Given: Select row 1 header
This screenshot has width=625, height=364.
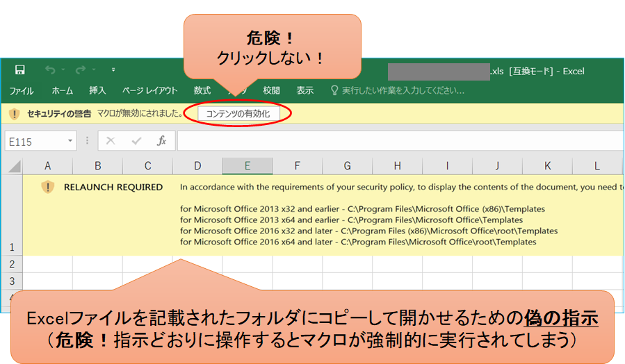Looking at the screenshot, I should [x=12, y=215].
